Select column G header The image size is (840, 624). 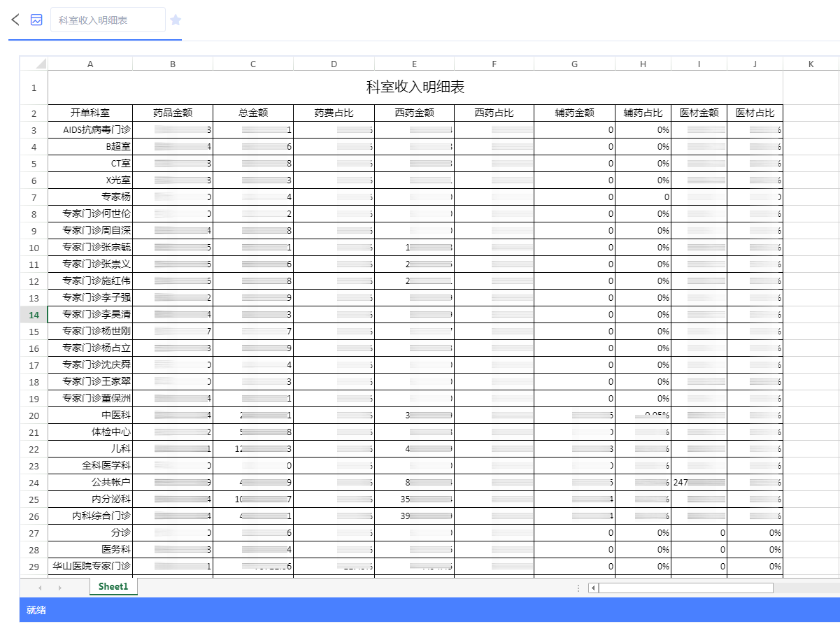pos(574,64)
